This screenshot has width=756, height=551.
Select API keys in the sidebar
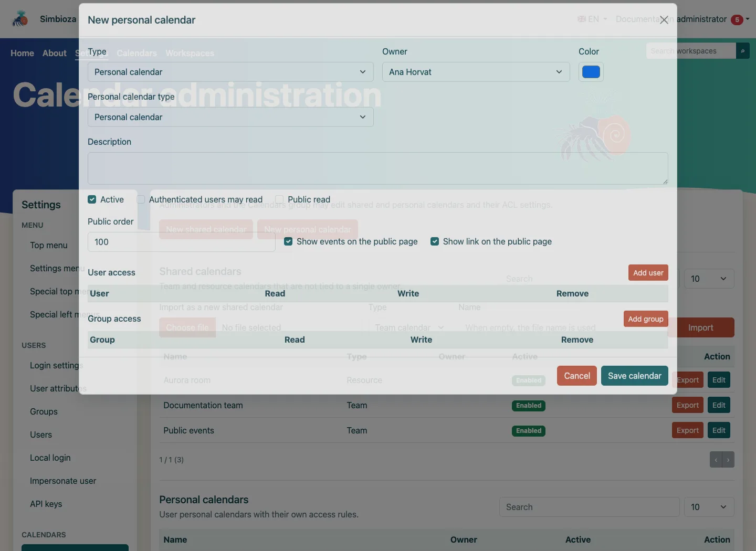click(46, 504)
